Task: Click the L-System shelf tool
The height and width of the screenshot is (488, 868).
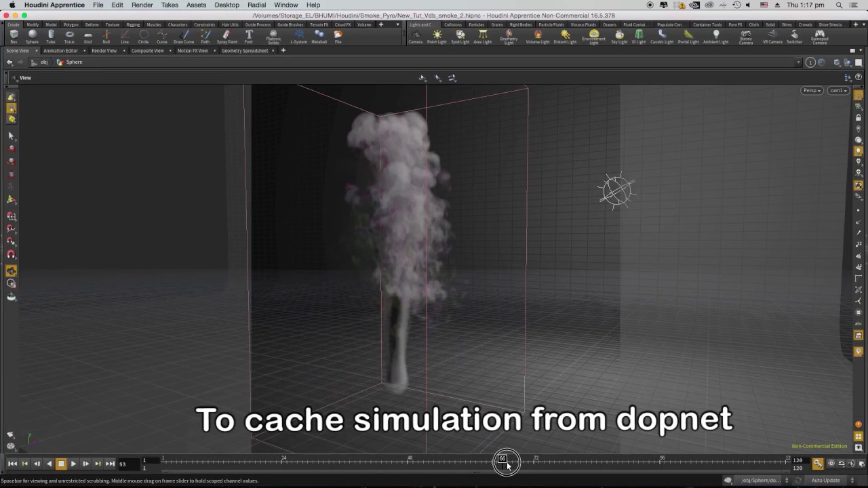Action: (299, 37)
